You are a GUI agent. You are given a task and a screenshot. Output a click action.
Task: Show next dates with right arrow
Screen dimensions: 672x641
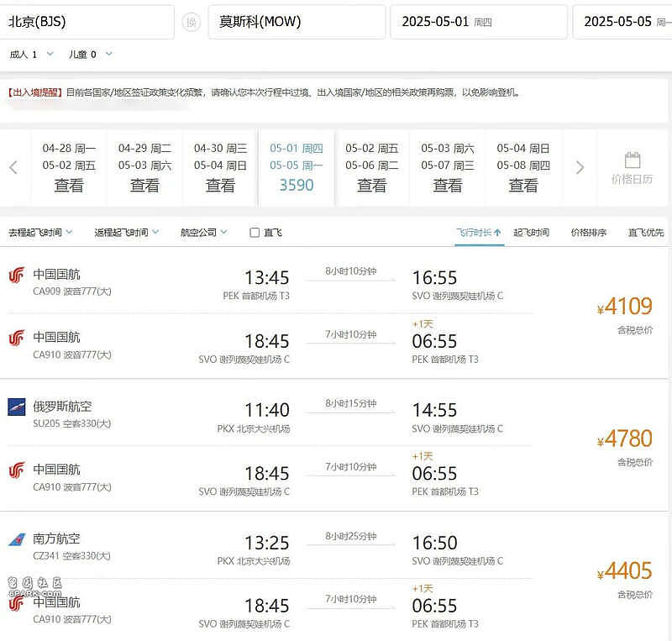tap(580, 167)
